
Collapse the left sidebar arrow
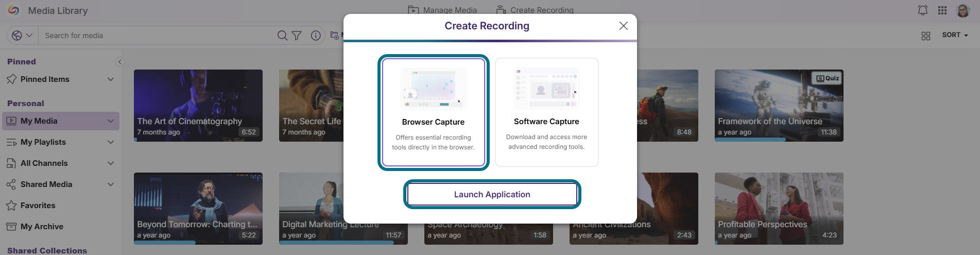click(x=119, y=62)
